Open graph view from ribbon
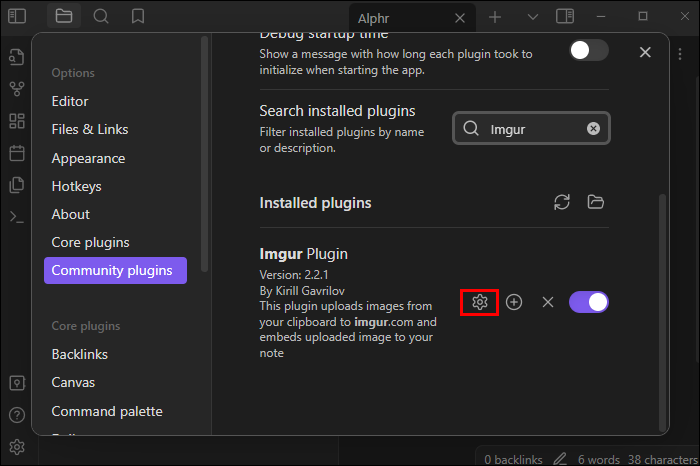Image resolution: width=700 pixels, height=466 pixels. click(16, 89)
